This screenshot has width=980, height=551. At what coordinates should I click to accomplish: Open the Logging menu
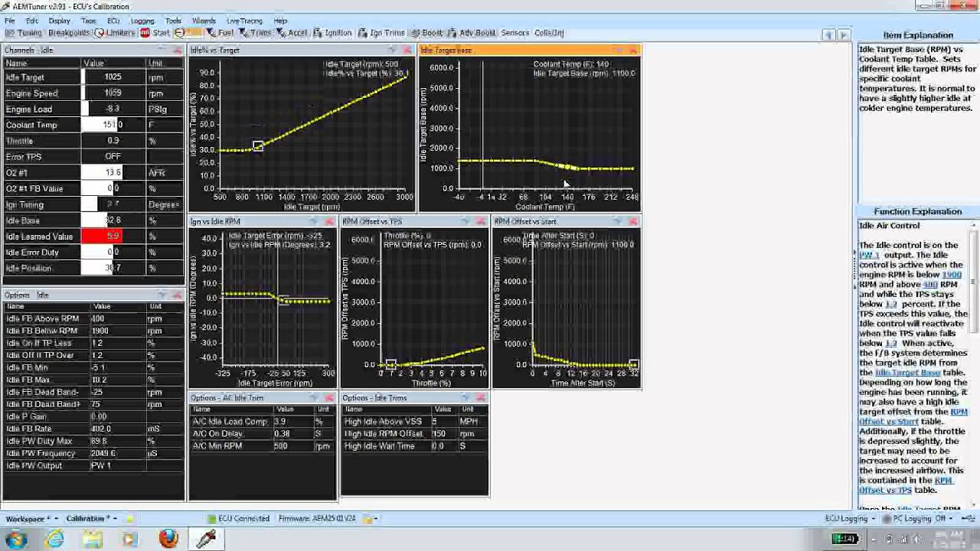point(142,21)
